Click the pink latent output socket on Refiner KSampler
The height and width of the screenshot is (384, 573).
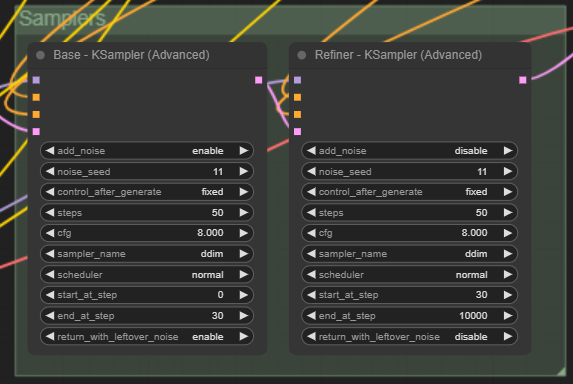[x=523, y=80]
